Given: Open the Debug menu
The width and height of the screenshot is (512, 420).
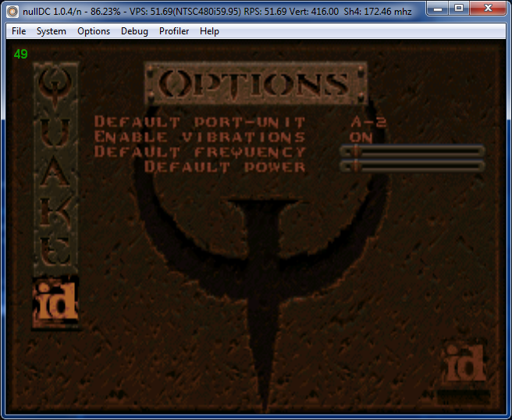Looking at the screenshot, I should 134,31.
